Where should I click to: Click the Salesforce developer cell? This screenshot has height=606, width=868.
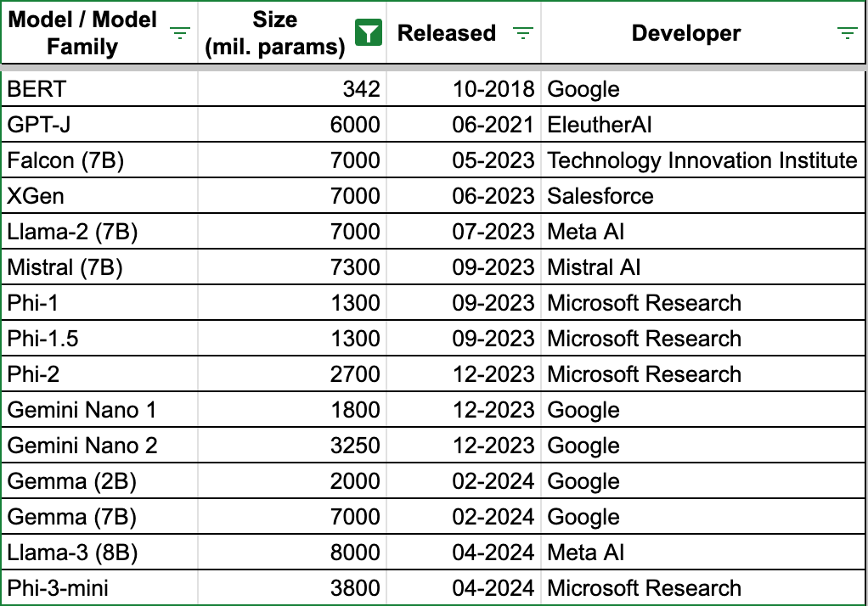click(x=600, y=196)
